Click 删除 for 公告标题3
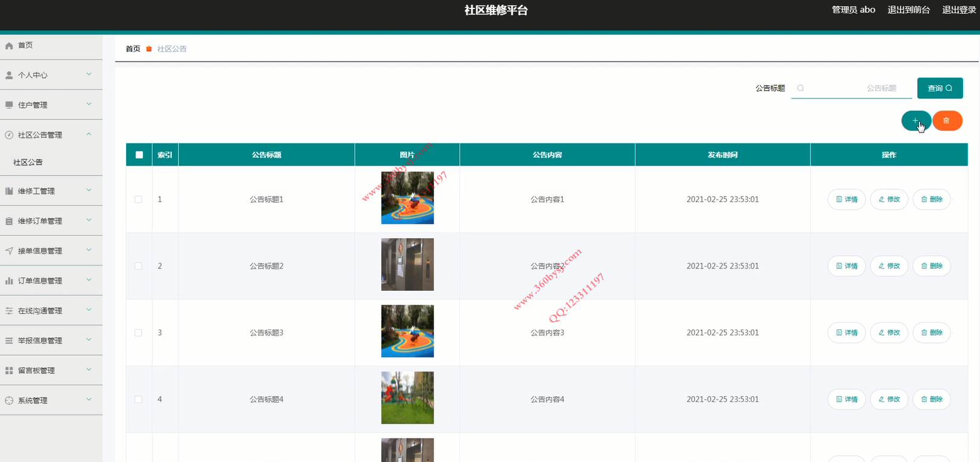Screen dimensions: 980x462 click(x=932, y=333)
